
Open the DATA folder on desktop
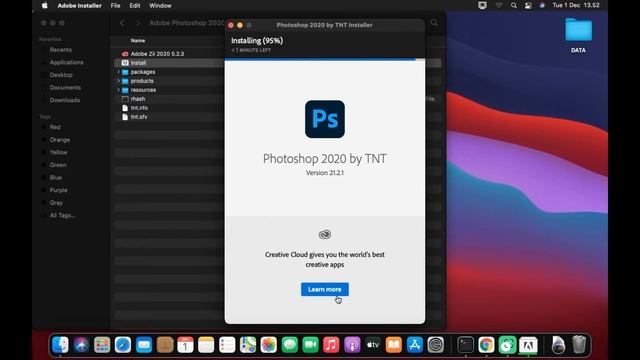pos(578,35)
